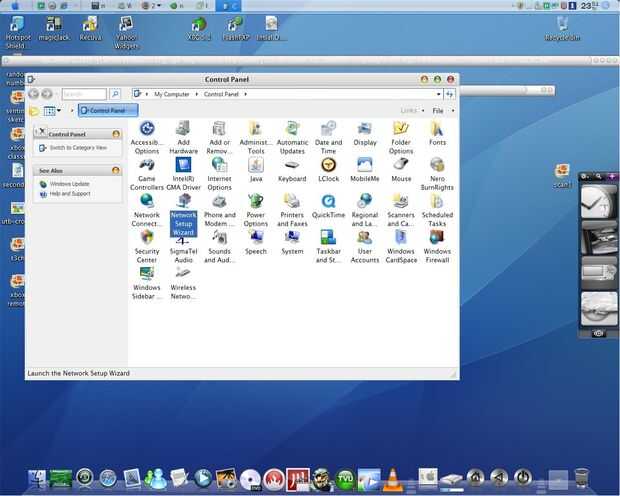
Task: Click the Forward navigation button
Action: 47,94
